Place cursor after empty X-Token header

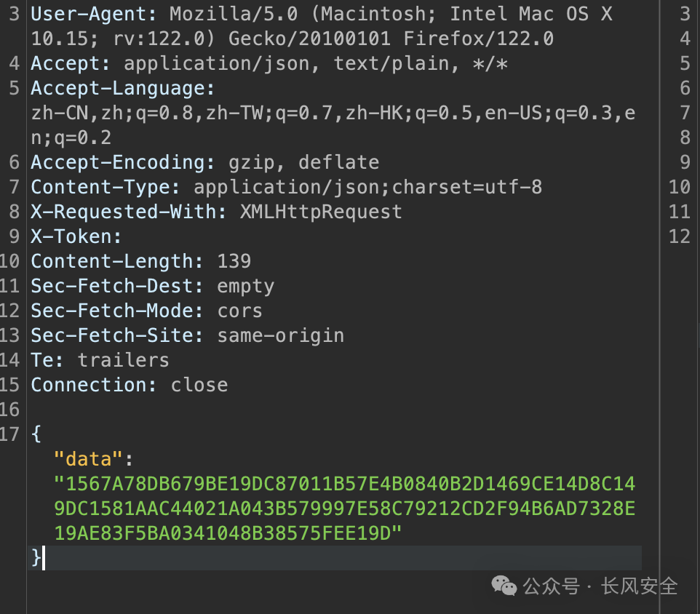[126, 237]
